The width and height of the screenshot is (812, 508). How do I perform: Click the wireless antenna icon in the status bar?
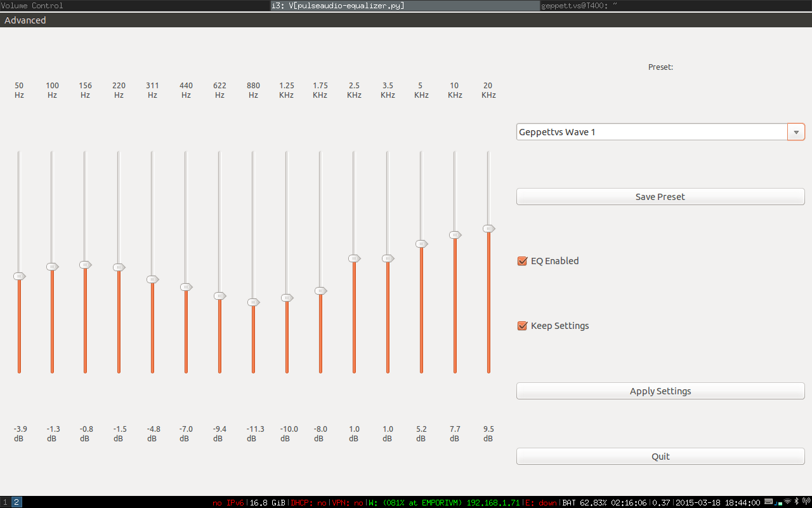806,502
